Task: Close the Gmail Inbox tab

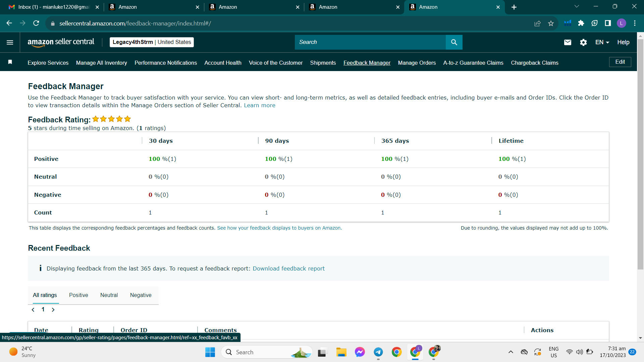Action: [x=97, y=7]
